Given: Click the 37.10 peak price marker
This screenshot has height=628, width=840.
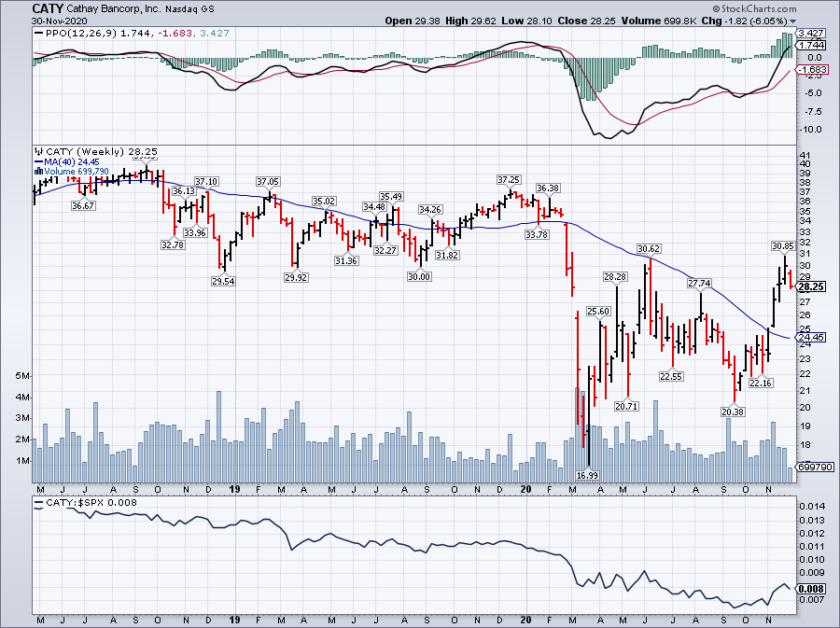Looking at the screenshot, I should [x=206, y=181].
